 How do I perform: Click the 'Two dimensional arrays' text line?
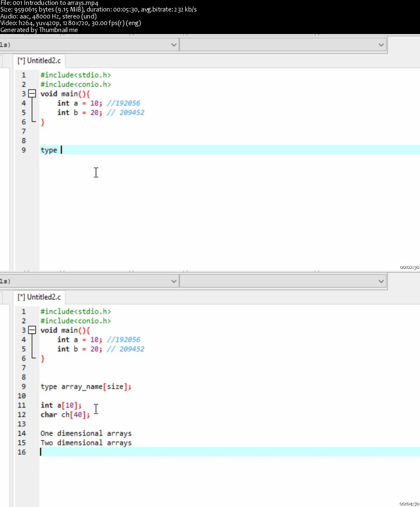tap(86, 443)
